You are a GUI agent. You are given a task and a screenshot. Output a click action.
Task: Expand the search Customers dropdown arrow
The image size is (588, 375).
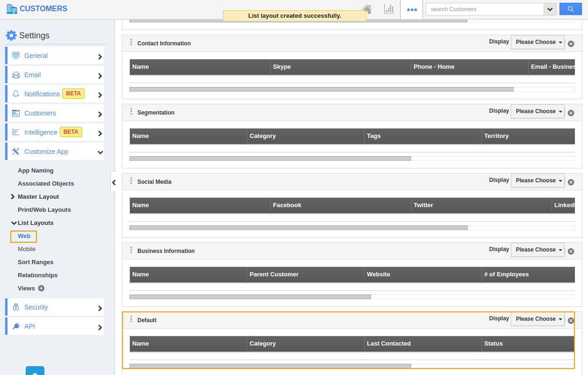550,9
